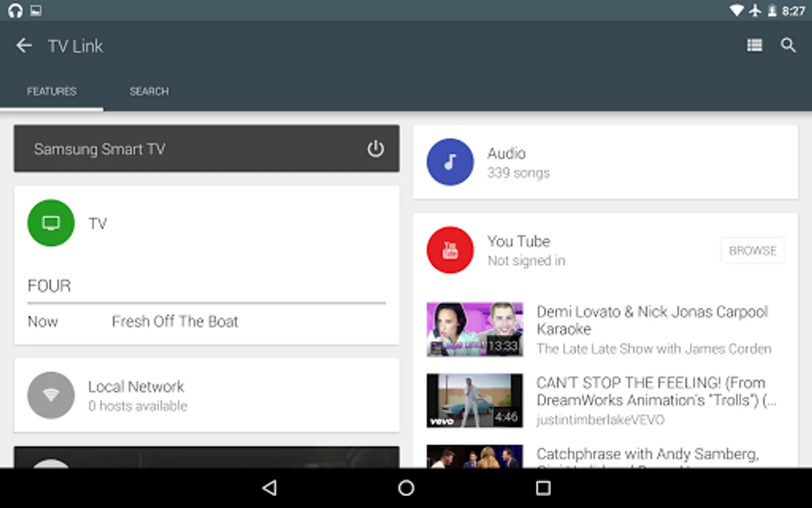Screen dimensions: 812x508
Task: Tap the 'Now' label in TV card
Action: [x=43, y=322]
